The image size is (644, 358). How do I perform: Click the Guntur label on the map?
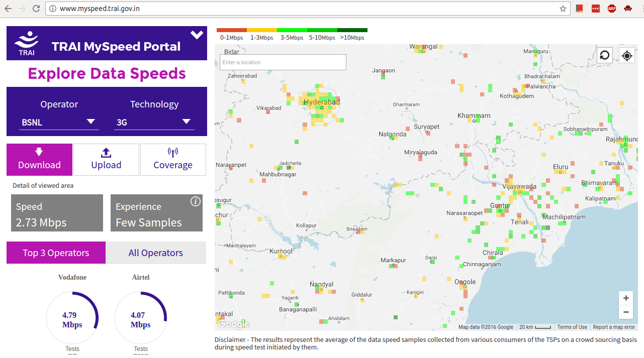pyautogui.click(x=500, y=205)
